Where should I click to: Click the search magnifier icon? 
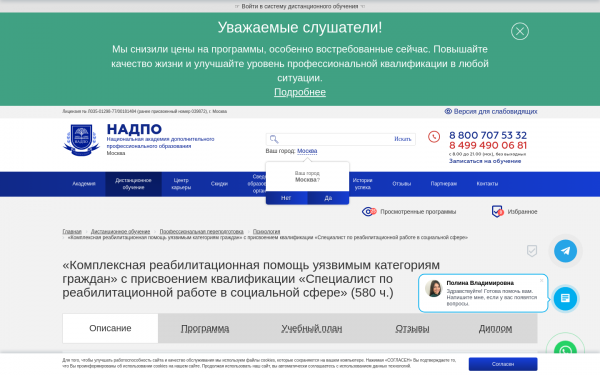274,139
